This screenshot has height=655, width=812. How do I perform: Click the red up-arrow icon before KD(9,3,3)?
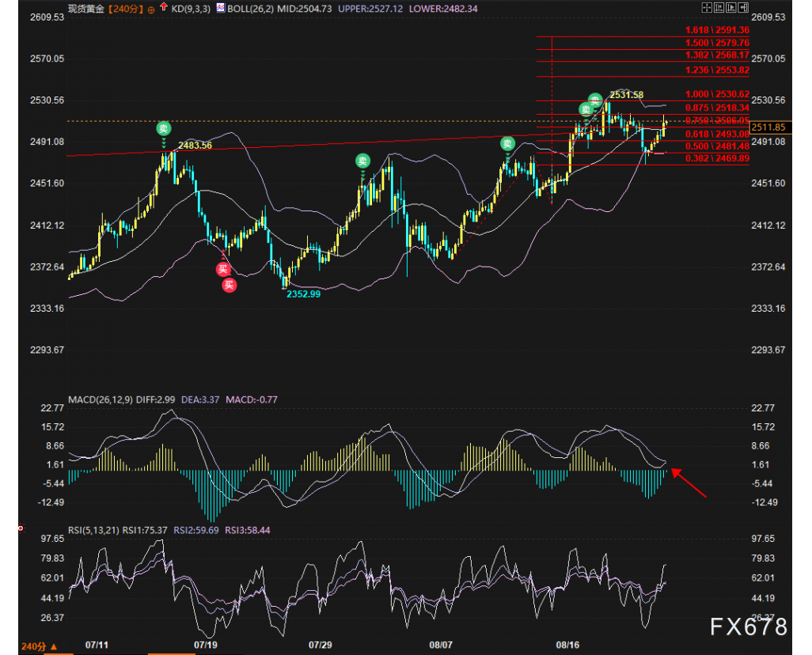click(164, 7)
